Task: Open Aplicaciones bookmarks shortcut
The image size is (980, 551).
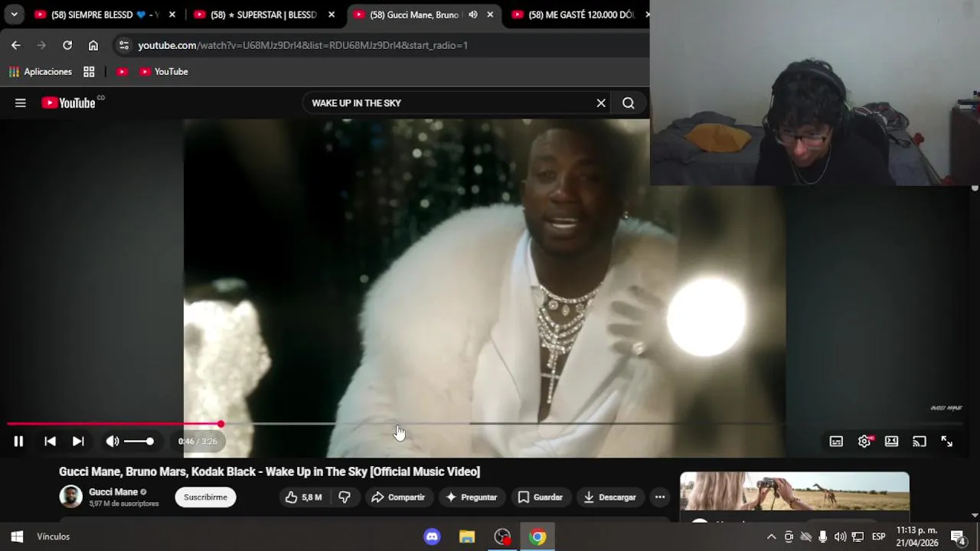Action: (41, 72)
